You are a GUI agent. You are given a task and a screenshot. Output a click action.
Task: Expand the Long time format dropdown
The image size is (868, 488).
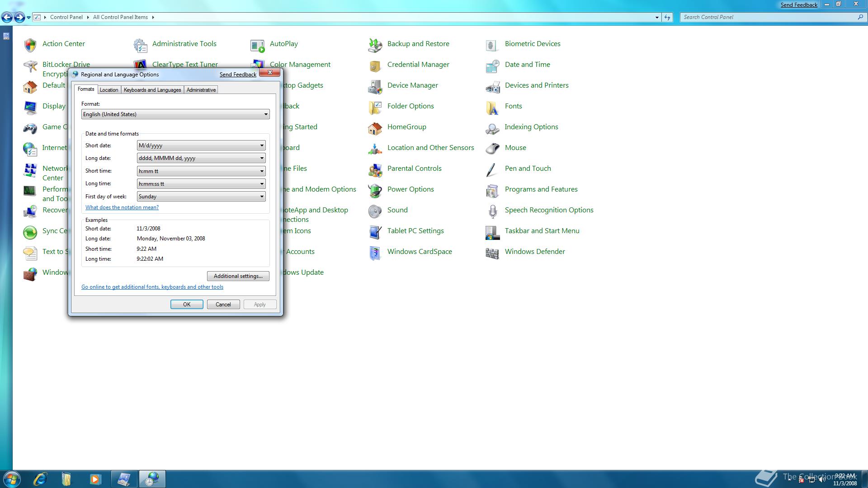[x=201, y=183]
